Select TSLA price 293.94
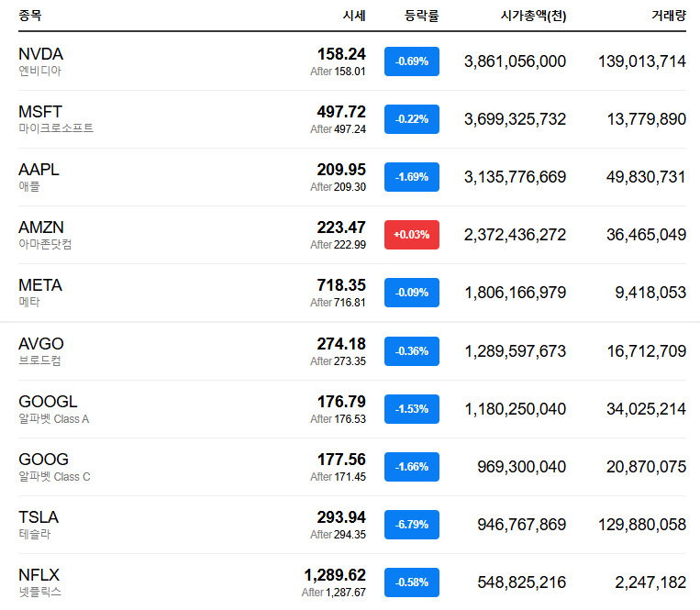 tap(341, 517)
